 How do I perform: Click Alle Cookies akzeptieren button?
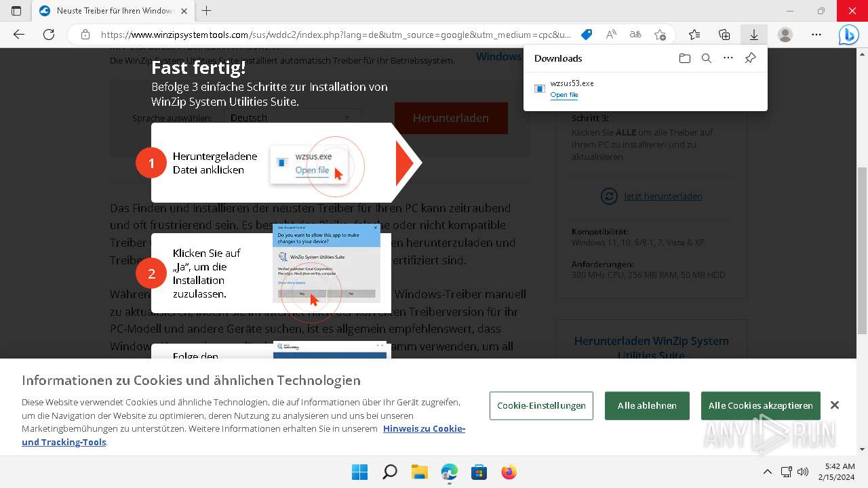(761, 405)
